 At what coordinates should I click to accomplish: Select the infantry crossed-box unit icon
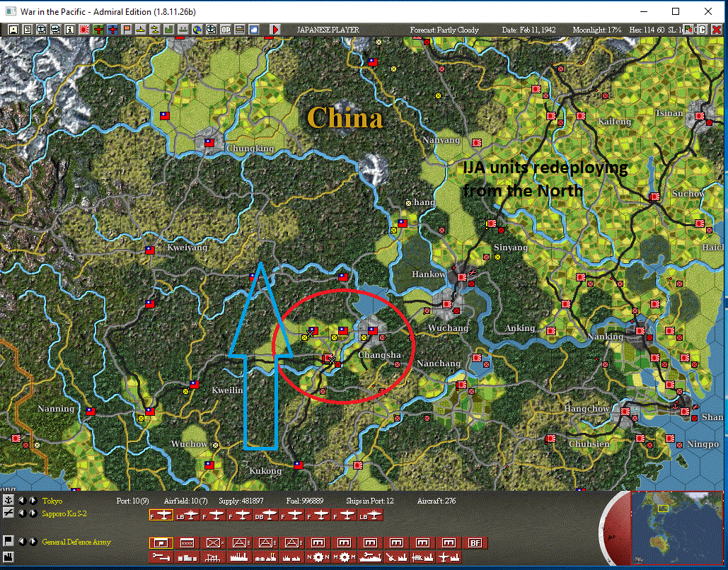pos(213,543)
